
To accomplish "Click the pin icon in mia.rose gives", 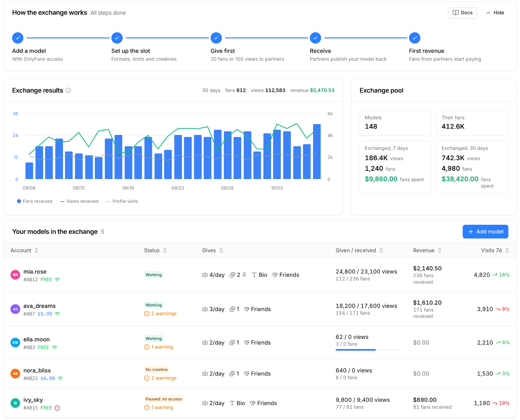I will click(244, 275).
